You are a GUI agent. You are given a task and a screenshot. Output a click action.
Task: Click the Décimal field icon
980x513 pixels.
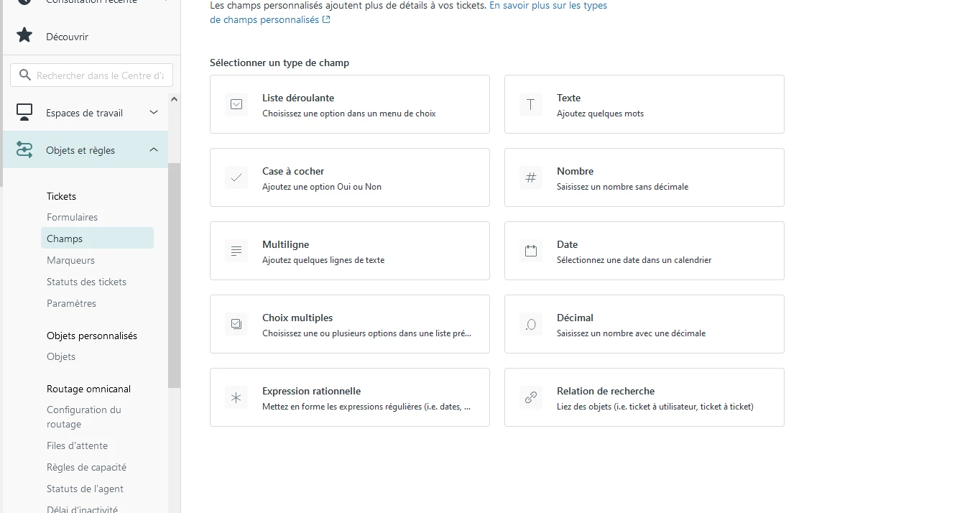(531, 324)
